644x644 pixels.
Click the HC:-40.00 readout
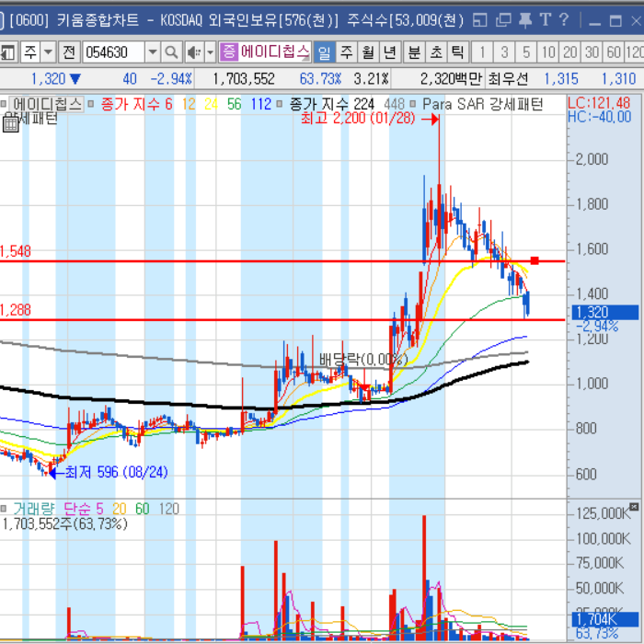click(599, 117)
